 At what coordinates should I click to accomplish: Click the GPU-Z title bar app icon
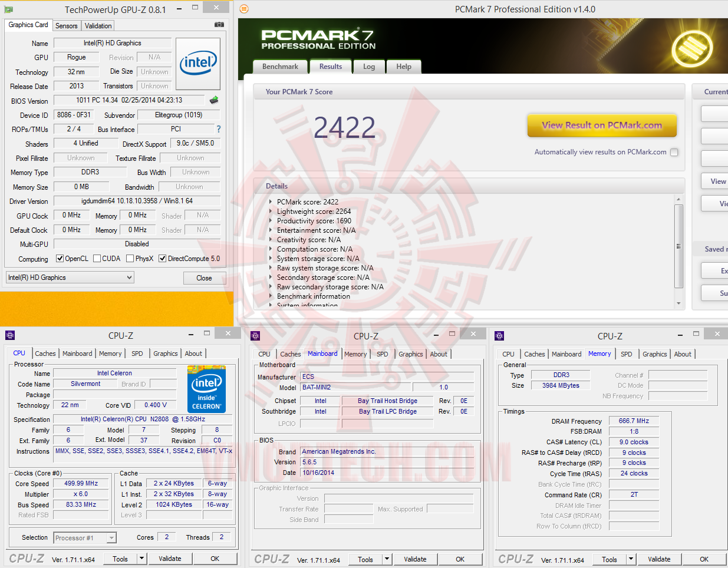click(9, 9)
